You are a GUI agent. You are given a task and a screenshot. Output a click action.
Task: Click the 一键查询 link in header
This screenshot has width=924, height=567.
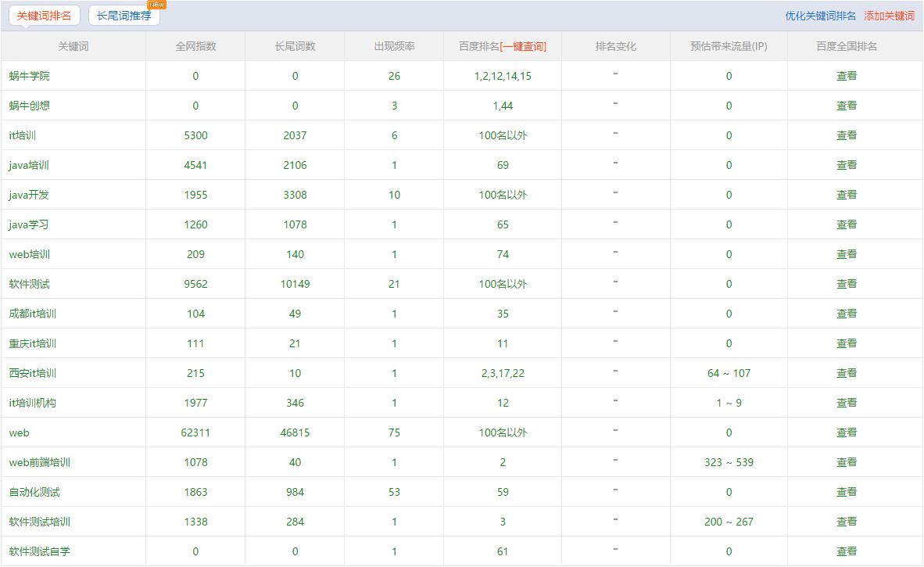click(523, 46)
